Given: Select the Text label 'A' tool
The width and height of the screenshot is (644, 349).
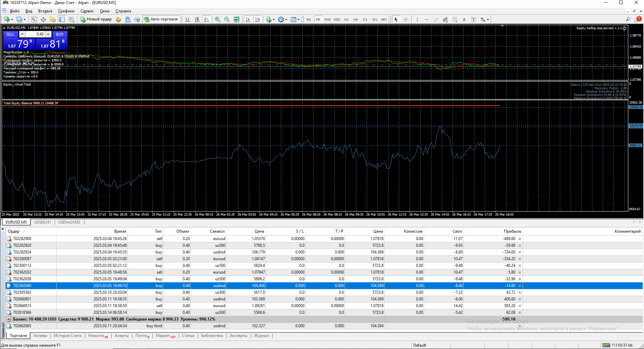Looking at the screenshot, I should tap(464, 19).
